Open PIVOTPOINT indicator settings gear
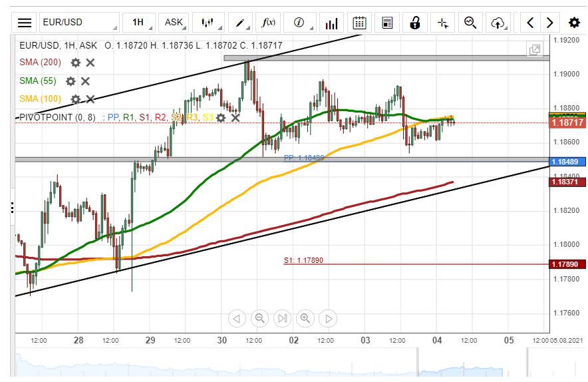Viewport: 588px width, 382px height. (221, 118)
